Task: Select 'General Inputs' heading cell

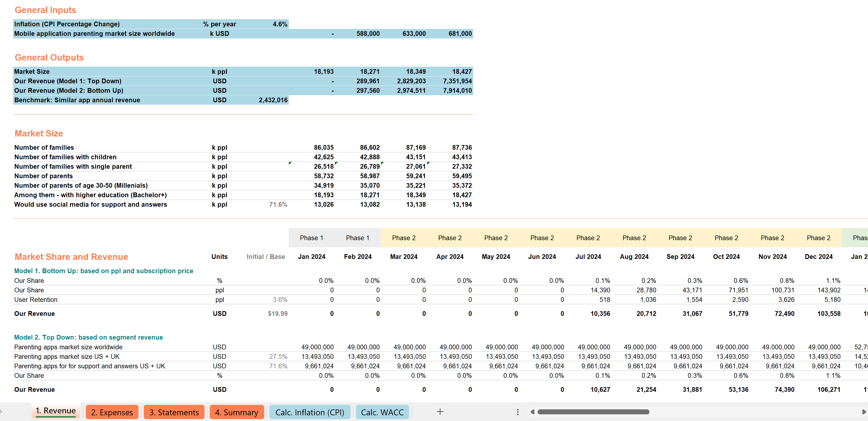Action: (x=45, y=10)
